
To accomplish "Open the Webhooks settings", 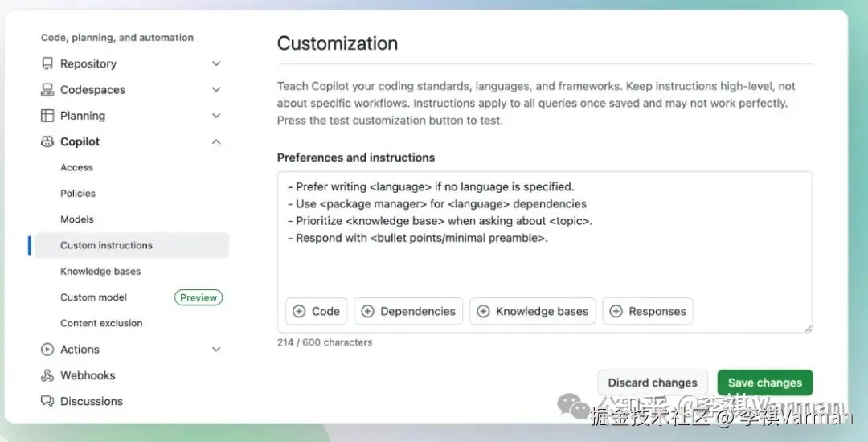I will pos(88,375).
